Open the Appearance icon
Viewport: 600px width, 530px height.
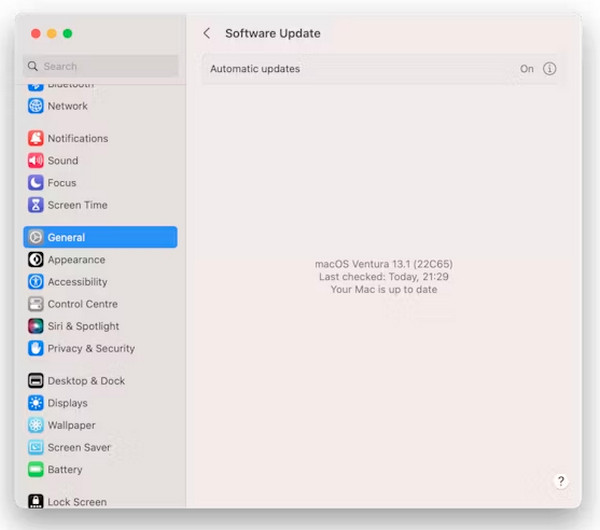tap(36, 260)
